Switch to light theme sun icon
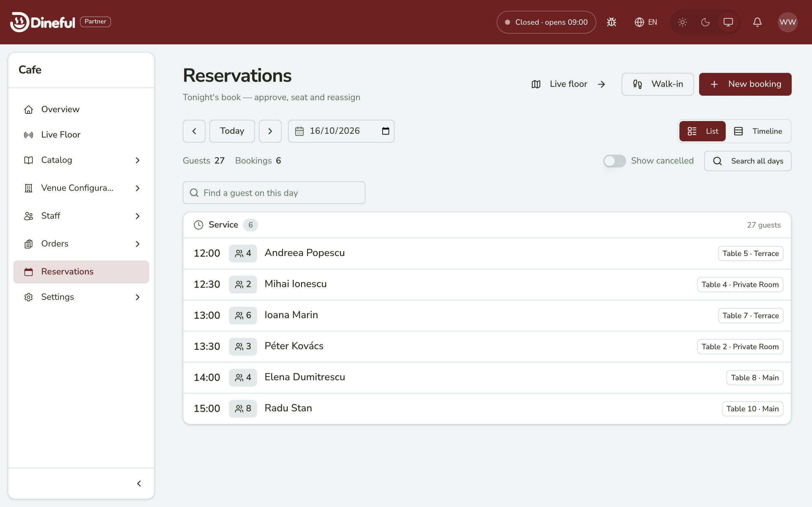 (x=682, y=22)
